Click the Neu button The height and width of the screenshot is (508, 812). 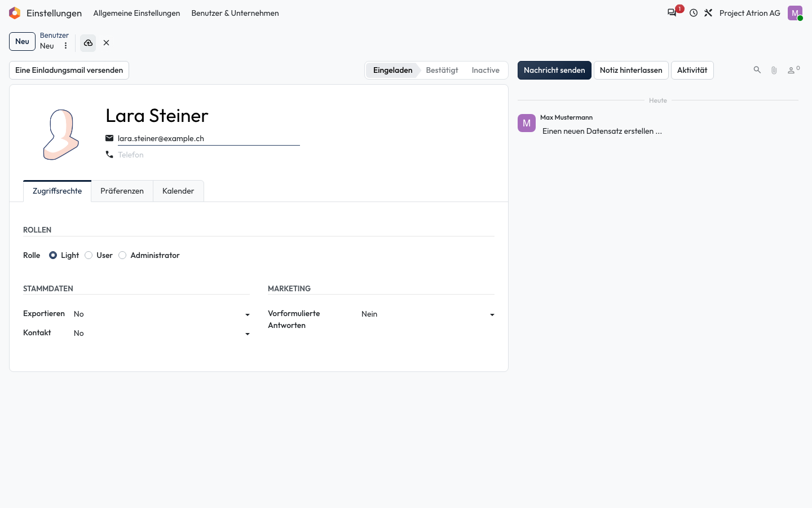[22, 42]
